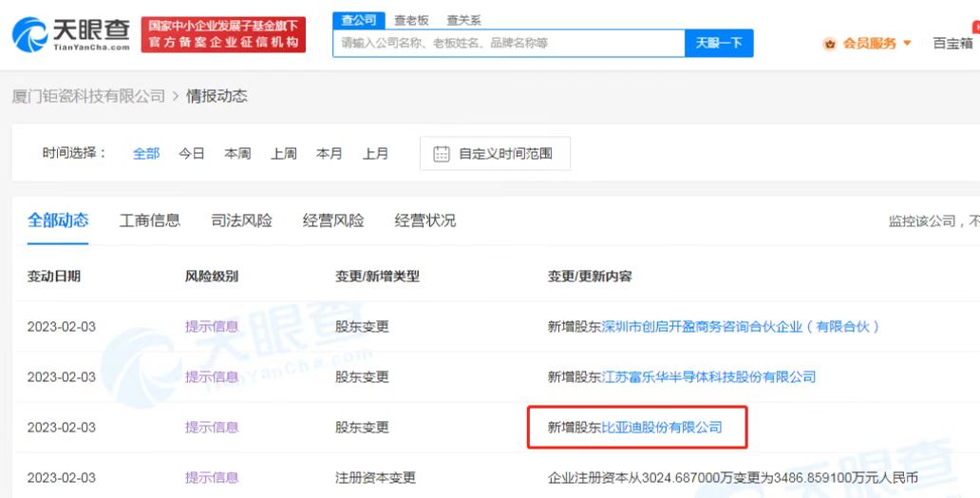Click the calendar icon for custom time range
The width and height of the screenshot is (980, 498).
pyautogui.click(x=442, y=154)
